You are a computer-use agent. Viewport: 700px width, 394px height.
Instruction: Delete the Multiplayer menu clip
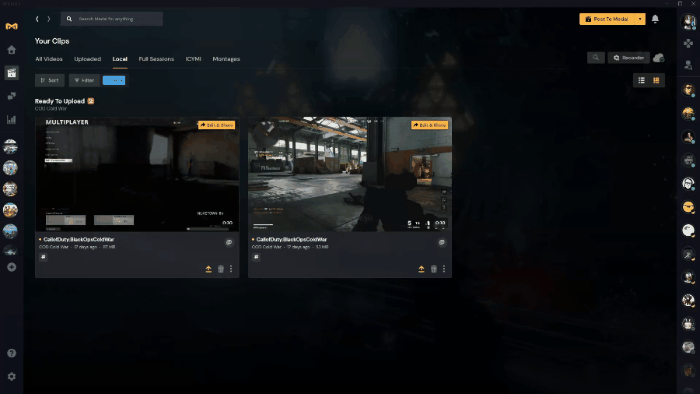(x=221, y=269)
